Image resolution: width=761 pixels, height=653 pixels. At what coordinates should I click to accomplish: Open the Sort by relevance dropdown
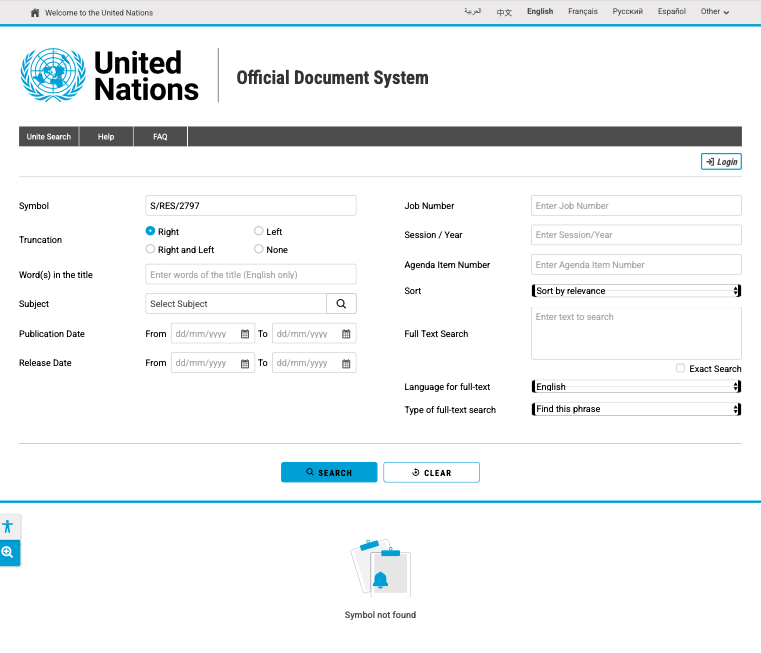[x=636, y=291]
